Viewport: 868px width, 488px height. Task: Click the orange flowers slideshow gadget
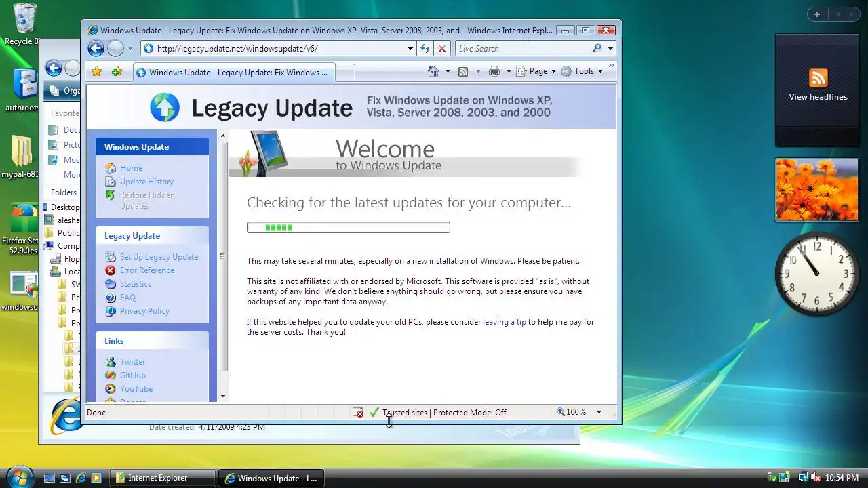pyautogui.click(x=816, y=190)
